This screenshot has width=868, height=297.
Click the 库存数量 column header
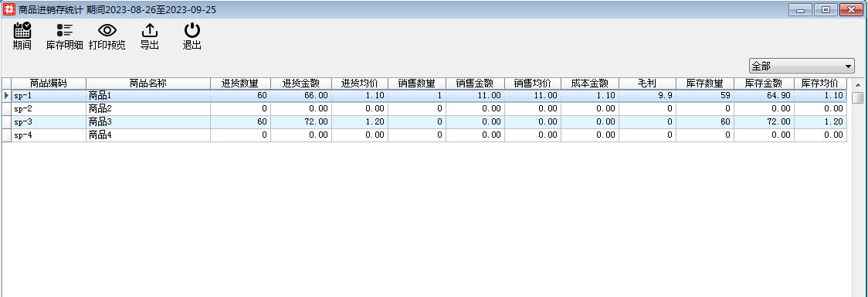coord(705,84)
